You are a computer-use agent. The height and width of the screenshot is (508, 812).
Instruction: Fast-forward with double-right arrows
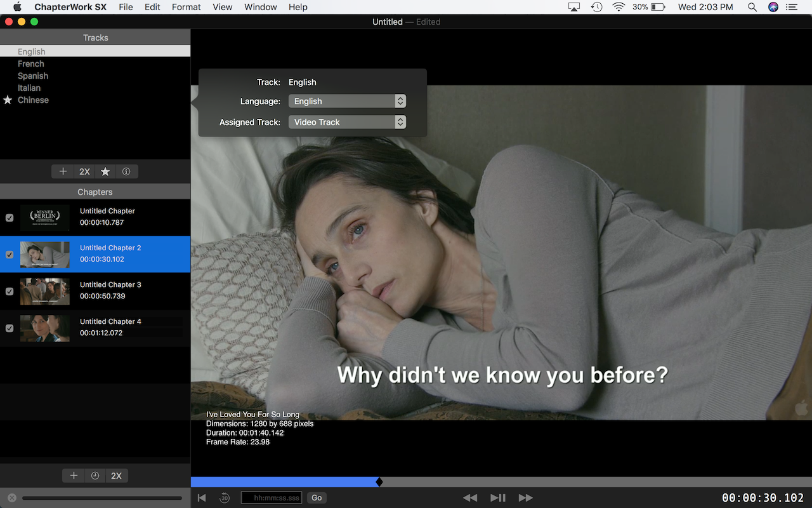point(526,498)
